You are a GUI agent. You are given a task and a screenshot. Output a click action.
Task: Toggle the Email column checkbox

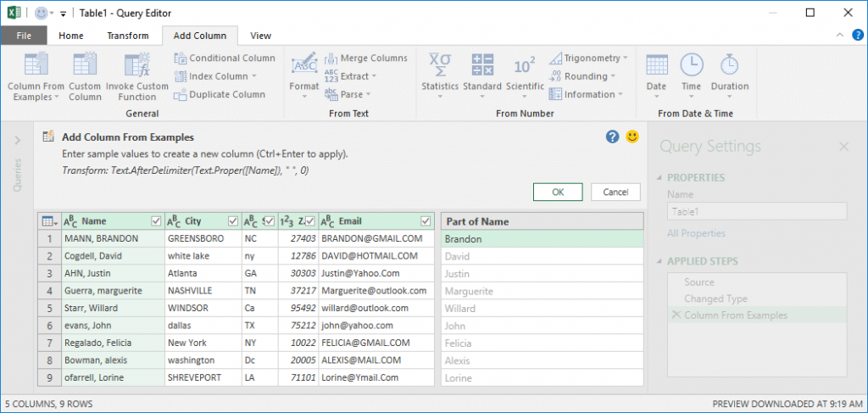tap(425, 221)
